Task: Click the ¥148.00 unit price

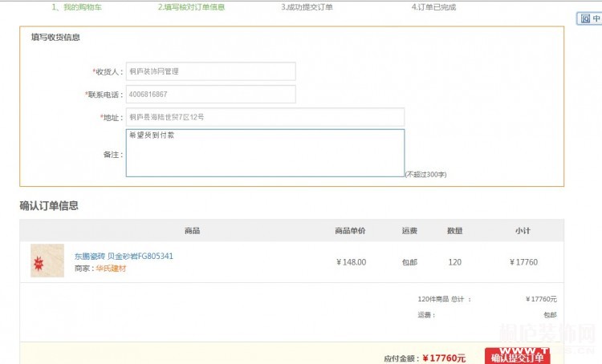Action: click(x=351, y=262)
